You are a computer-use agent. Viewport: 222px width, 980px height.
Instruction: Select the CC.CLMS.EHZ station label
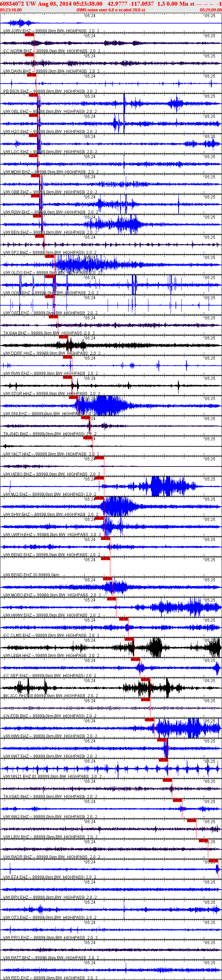pos(17,636)
